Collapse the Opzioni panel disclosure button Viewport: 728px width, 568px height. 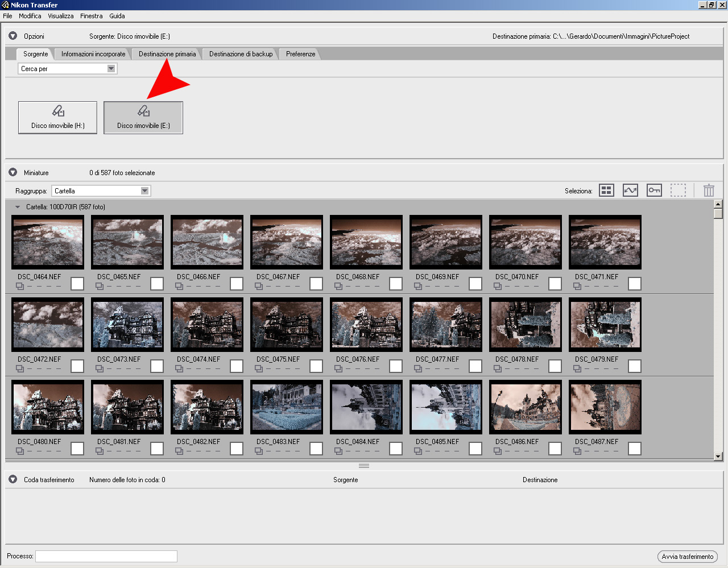point(13,36)
